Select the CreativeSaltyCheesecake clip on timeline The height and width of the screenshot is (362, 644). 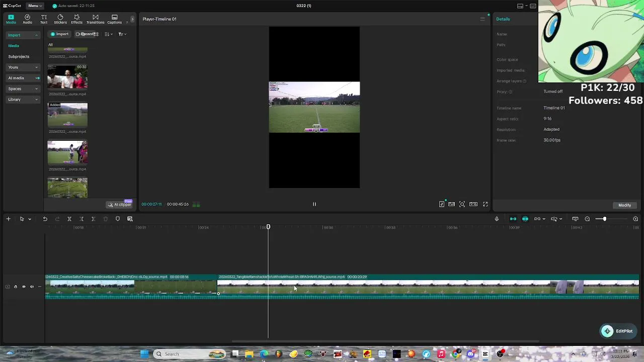[131, 287]
